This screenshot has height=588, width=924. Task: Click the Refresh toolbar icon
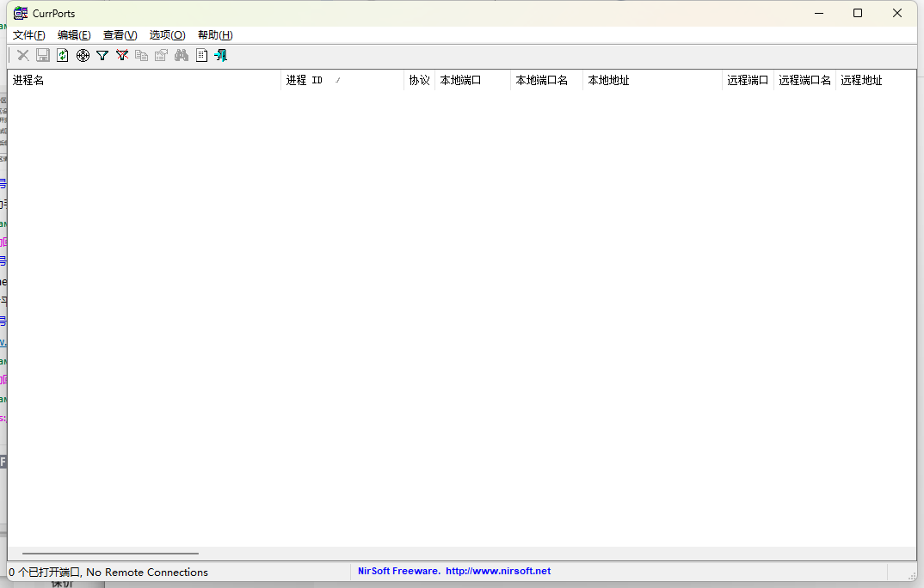pos(63,55)
